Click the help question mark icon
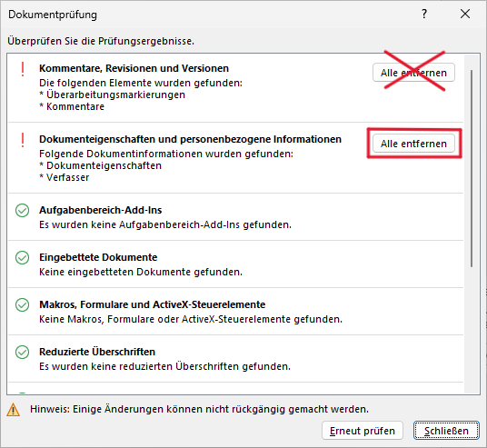Image resolution: width=487 pixels, height=448 pixels. 424,14
